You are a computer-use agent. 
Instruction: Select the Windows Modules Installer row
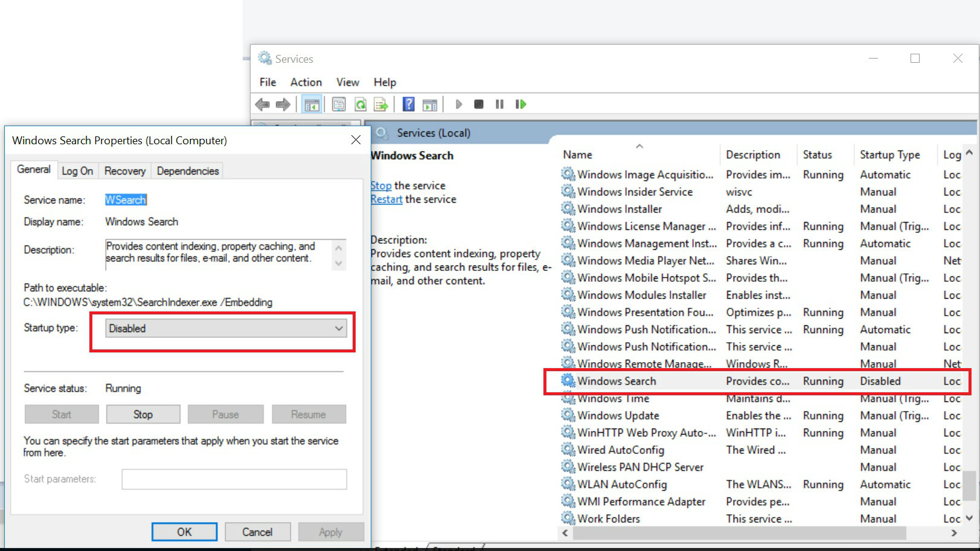tap(760, 295)
